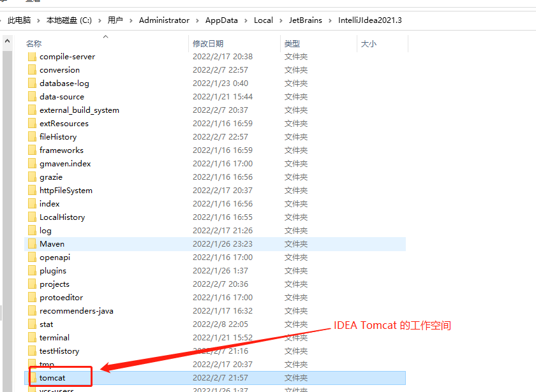Click the database-log folder icon
The width and height of the screenshot is (536, 392).
pyautogui.click(x=32, y=83)
